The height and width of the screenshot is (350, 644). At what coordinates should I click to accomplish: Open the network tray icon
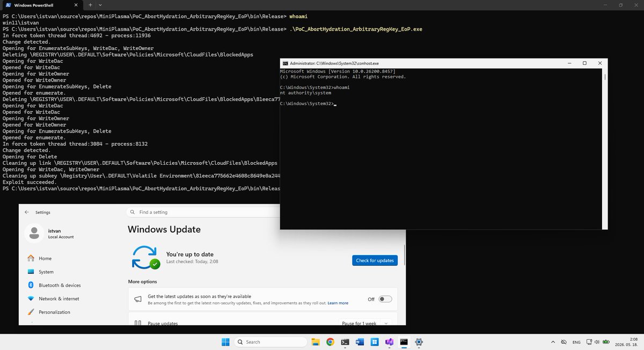tap(589, 342)
